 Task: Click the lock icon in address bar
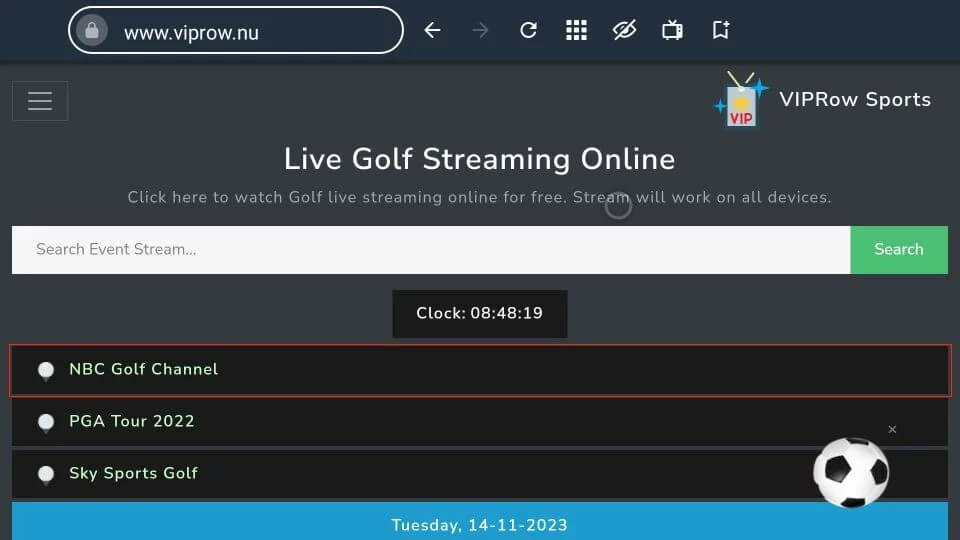coord(92,30)
